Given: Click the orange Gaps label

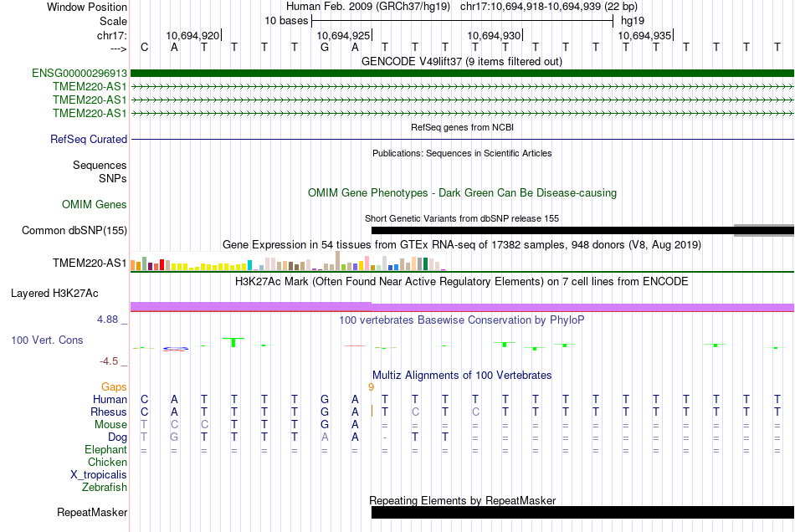Looking at the screenshot, I should tap(114, 387).
